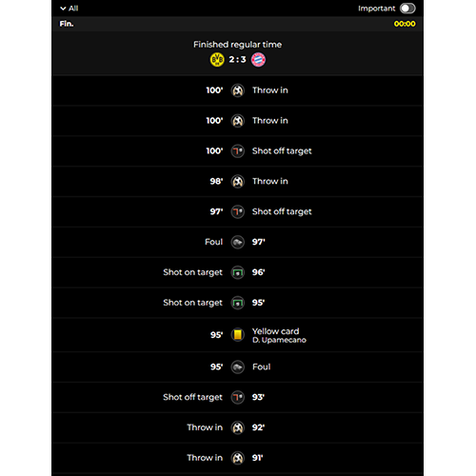Click the Borussia Dortmund team logo

[217, 60]
